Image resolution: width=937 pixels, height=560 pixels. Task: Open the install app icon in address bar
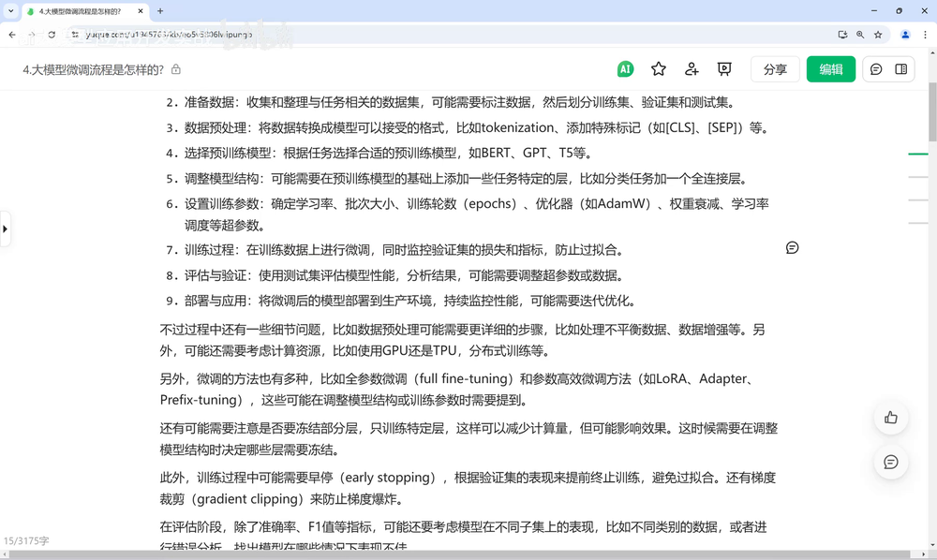point(842,35)
